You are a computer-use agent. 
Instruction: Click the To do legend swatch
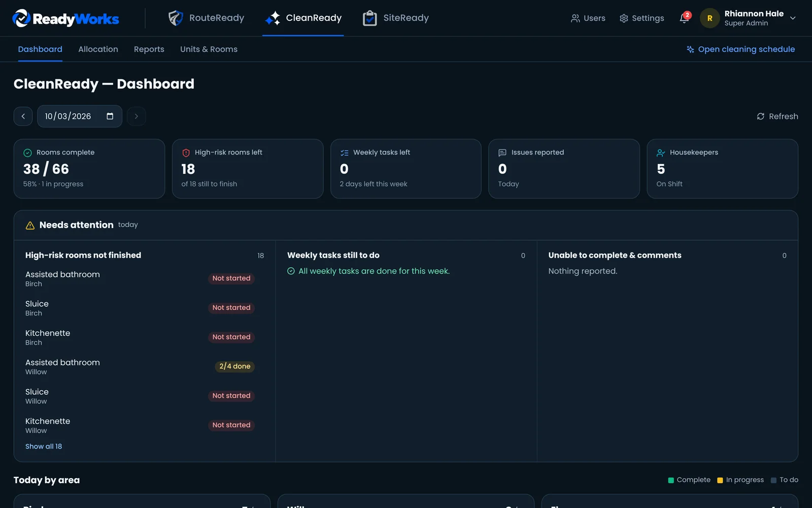[x=773, y=480]
